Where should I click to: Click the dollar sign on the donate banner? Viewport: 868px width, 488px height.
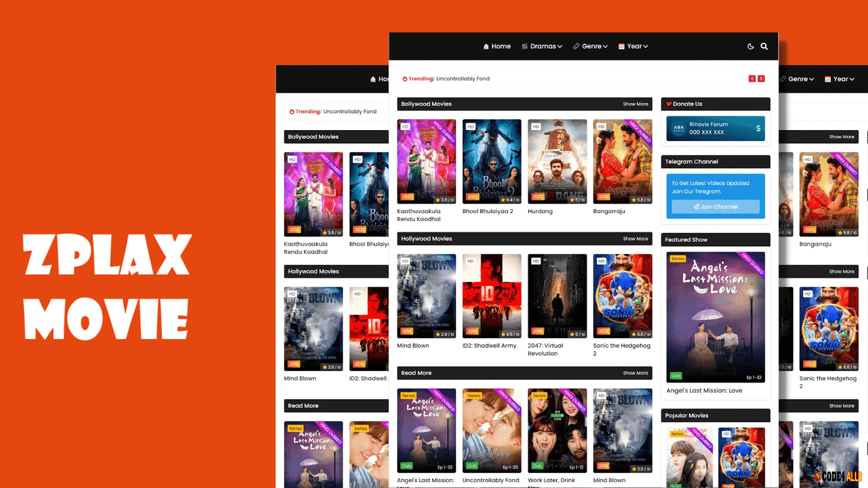click(x=758, y=129)
